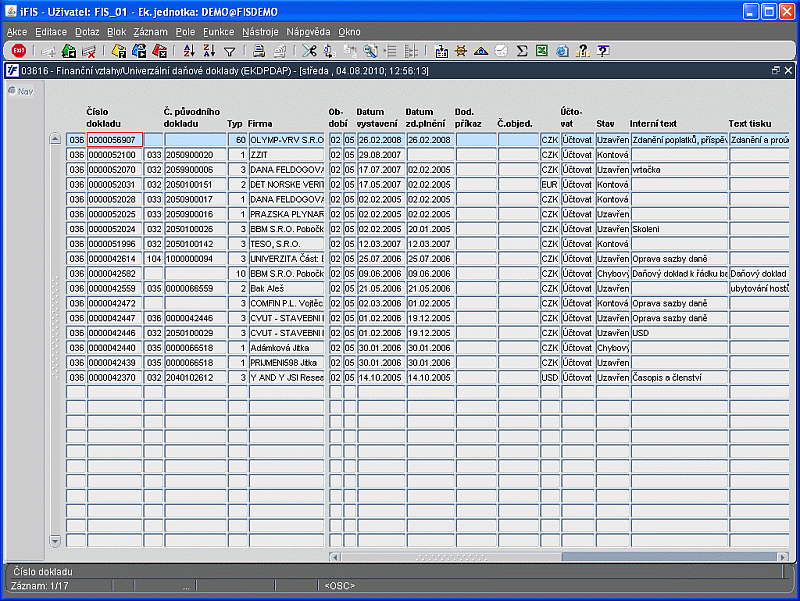Viewport: 800px width, 601px height.
Task: Export to Excel using the green icon
Action: click(x=542, y=51)
